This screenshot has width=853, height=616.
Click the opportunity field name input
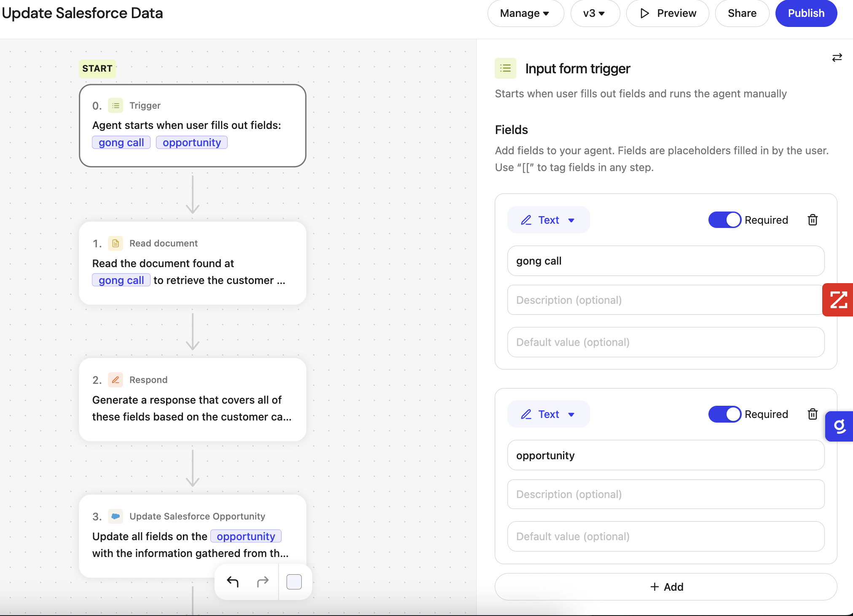coord(666,455)
